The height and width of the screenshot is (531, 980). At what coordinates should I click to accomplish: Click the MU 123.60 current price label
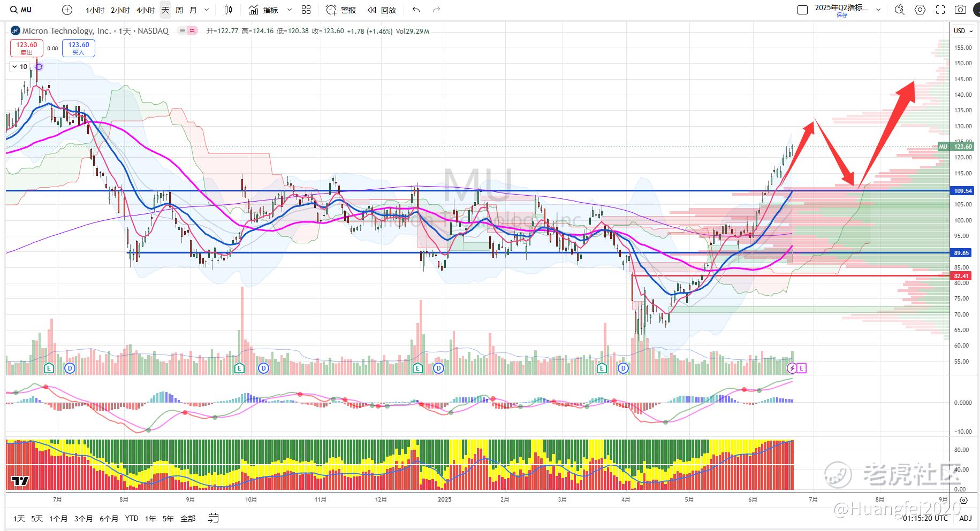[x=956, y=147]
